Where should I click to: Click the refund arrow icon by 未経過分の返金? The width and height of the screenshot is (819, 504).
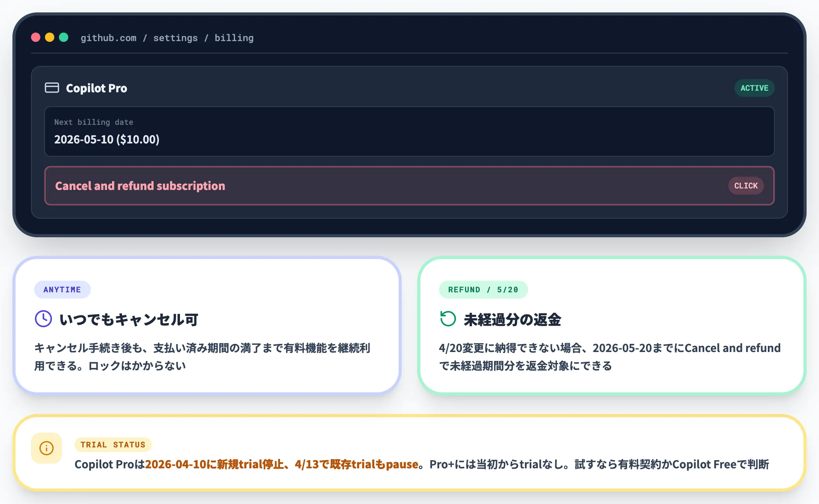[x=448, y=319]
